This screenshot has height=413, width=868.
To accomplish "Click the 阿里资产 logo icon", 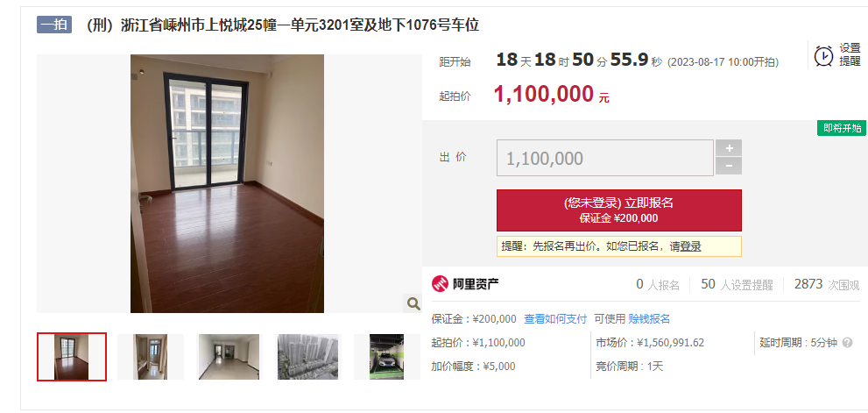I will click(x=440, y=284).
